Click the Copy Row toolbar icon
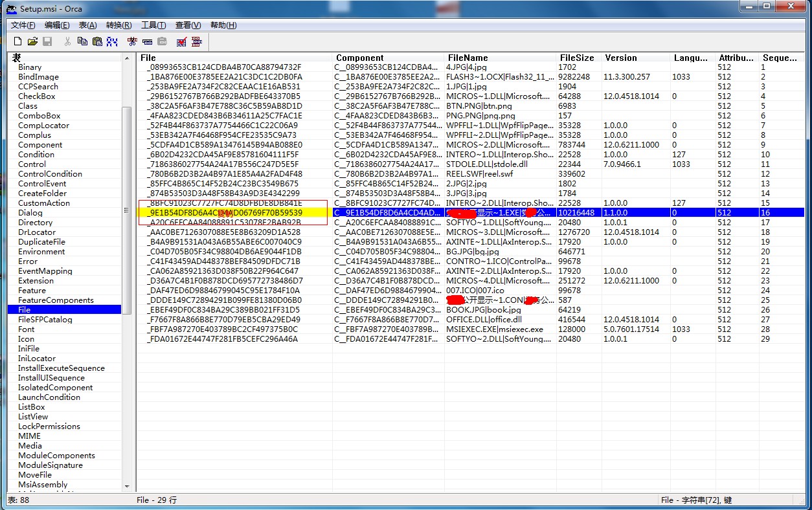This screenshot has height=510, width=812. (147, 41)
